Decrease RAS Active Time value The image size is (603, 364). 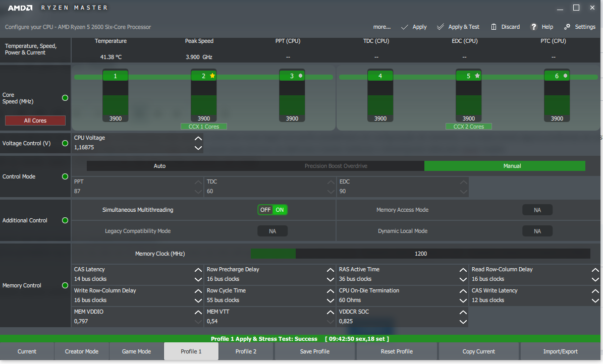pyautogui.click(x=463, y=279)
